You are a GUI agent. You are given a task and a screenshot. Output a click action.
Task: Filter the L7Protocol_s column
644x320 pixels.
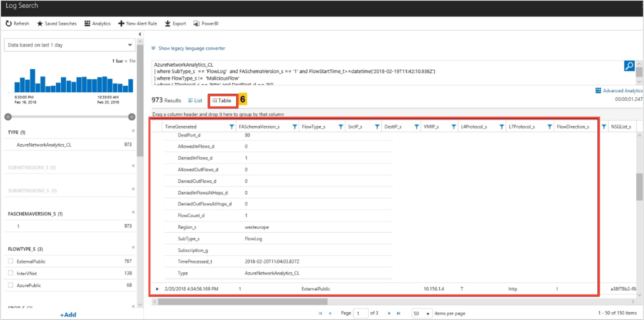pos(550,127)
